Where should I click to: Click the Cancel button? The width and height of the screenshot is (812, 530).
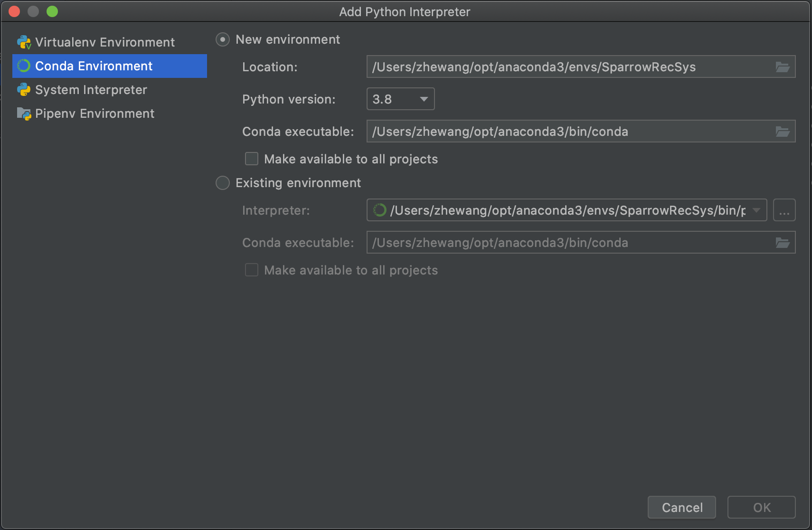pyautogui.click(x=682, y=507)
